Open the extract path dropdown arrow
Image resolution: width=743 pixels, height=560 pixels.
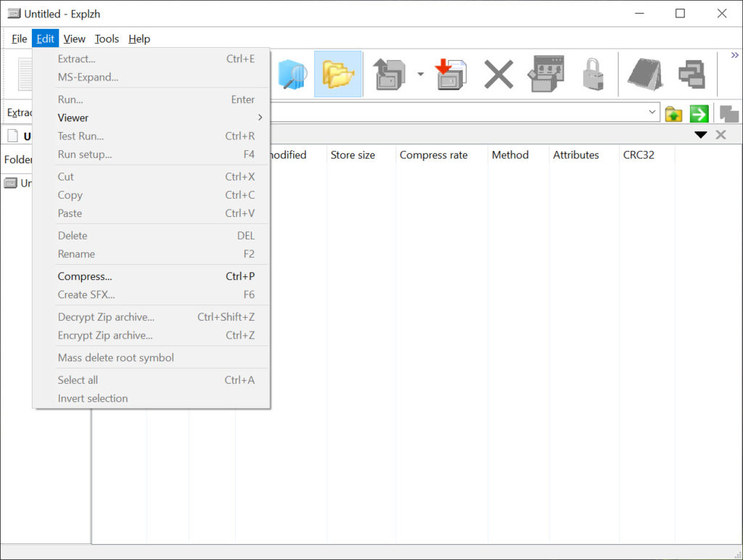[x=652, y=112]
